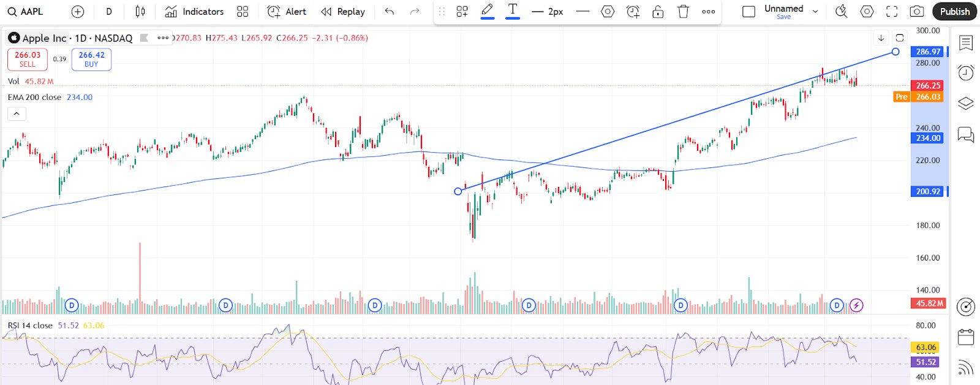Collapse the indicator legend with the chevron
Viewport: 980px width, 385px height.
[17, 113]
